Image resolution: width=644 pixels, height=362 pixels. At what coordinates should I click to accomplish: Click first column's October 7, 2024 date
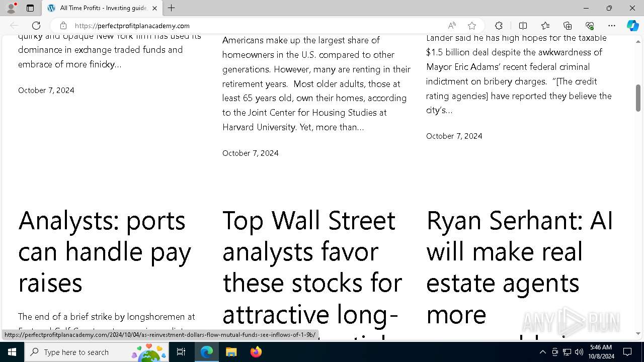(46, 90)
